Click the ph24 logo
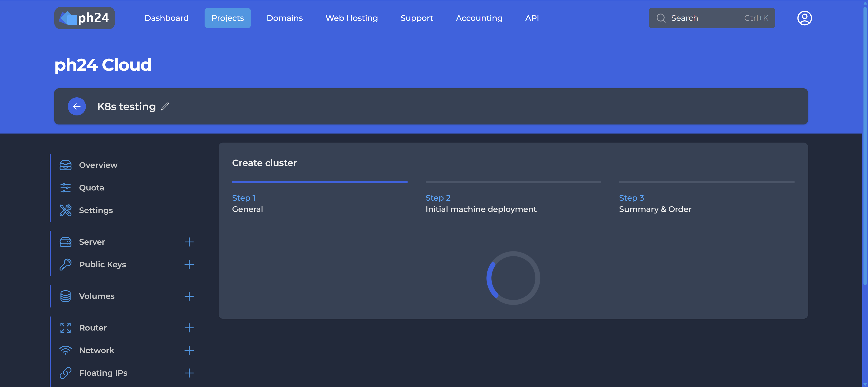This screenshot has width=868, height=387. [x=84, y=18]
